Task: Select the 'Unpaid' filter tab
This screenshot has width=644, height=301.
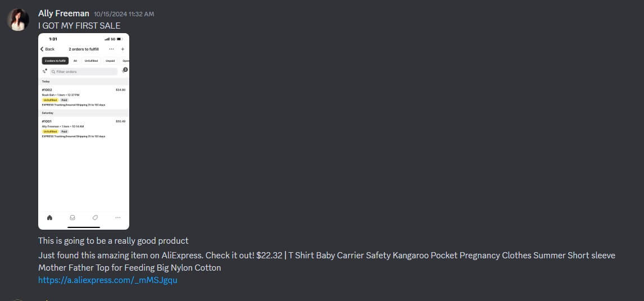Action: [x=110, y=61]
